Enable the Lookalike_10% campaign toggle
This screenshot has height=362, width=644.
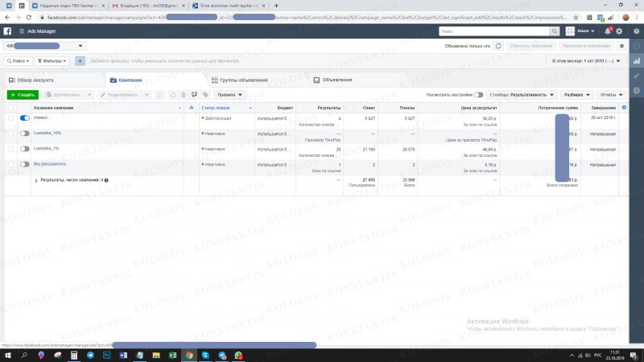coord(25,134)
